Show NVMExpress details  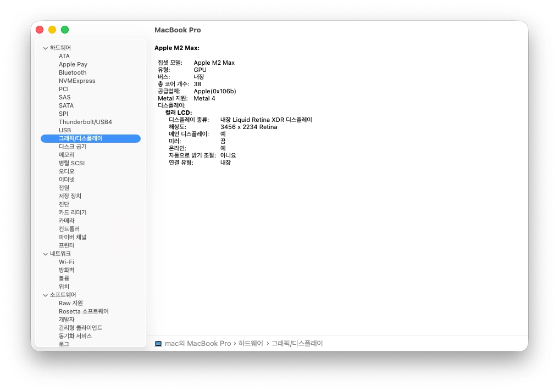tap(77, 81)
